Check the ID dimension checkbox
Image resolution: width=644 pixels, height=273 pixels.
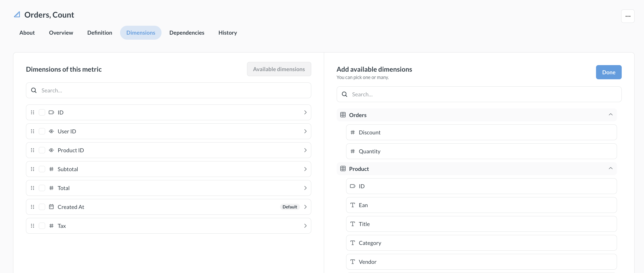click(42, 112)
